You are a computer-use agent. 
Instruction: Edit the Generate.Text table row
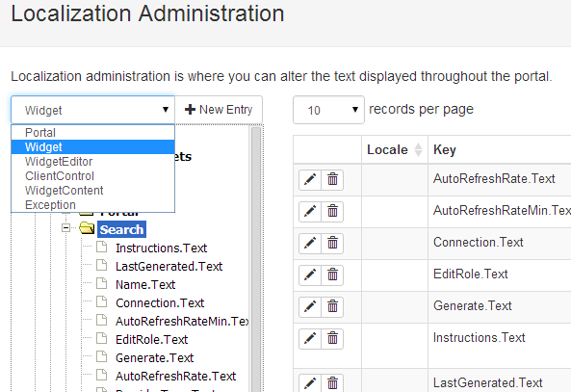coord(310,306)
